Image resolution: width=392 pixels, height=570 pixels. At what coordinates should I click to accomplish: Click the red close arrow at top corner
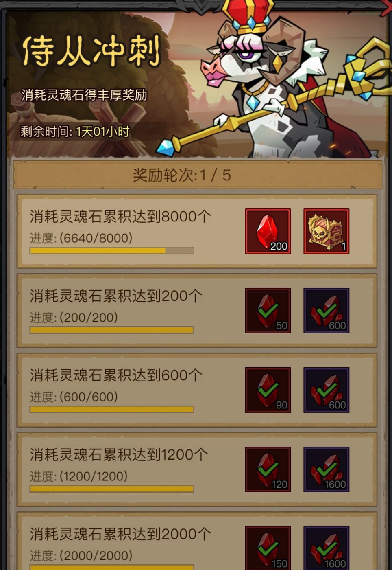386,7
